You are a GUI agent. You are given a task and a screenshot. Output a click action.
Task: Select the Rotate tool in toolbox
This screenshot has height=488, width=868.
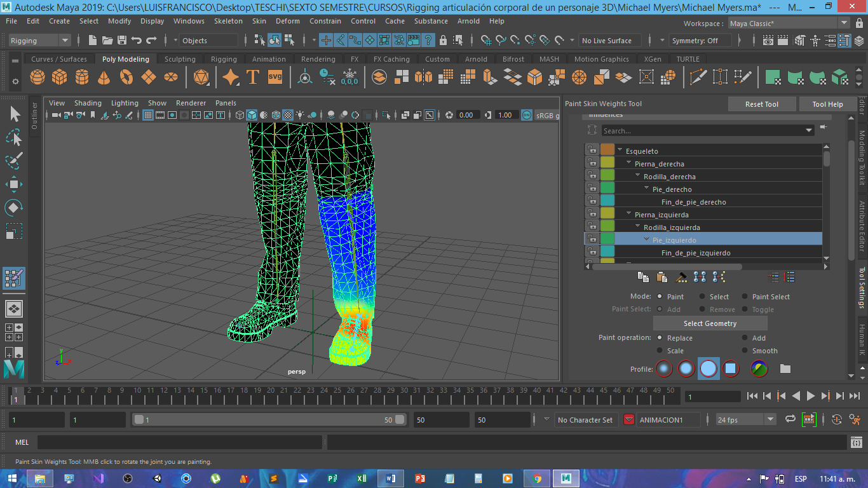tap(14, 208)
